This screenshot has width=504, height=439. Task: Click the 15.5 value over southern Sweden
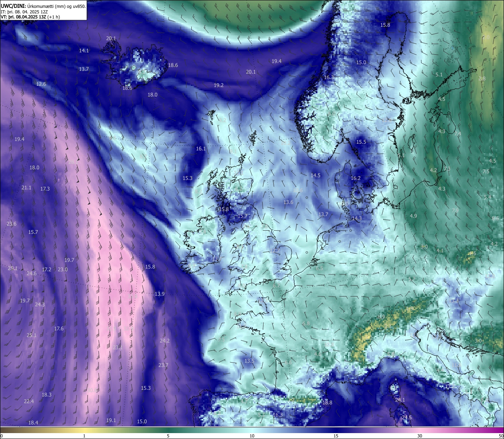[x=361, y=142]
